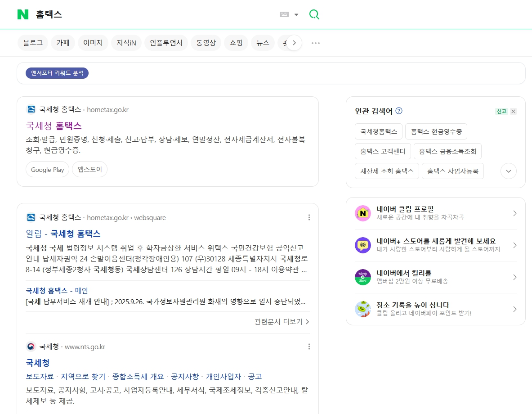
Task: Select related search 재산세 조회 홈택스
Action: 387,171
